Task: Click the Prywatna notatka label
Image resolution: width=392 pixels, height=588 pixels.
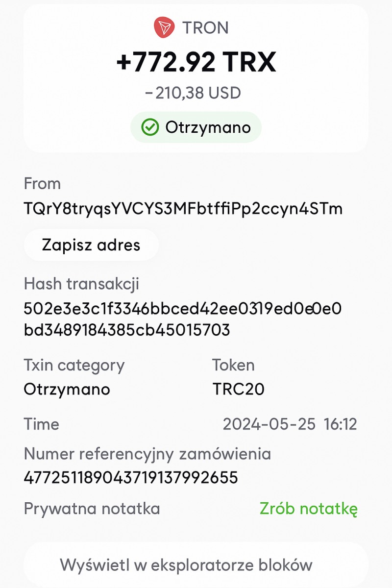Action: tap(92, 509)
